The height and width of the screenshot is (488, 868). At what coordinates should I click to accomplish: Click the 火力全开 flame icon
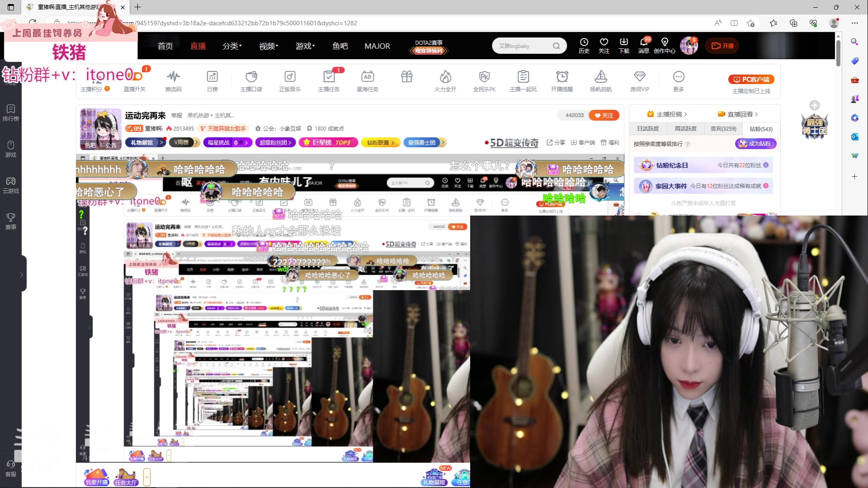pos(445,77)
